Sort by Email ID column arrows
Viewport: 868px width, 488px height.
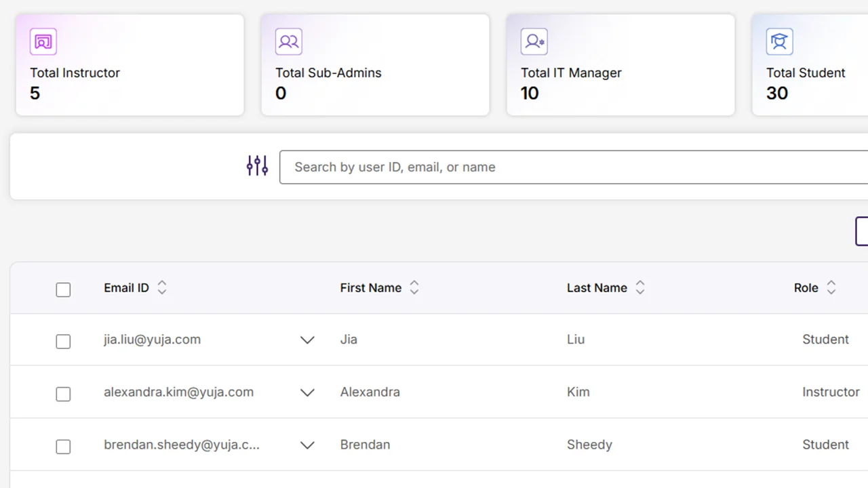[x=162, y=288]
